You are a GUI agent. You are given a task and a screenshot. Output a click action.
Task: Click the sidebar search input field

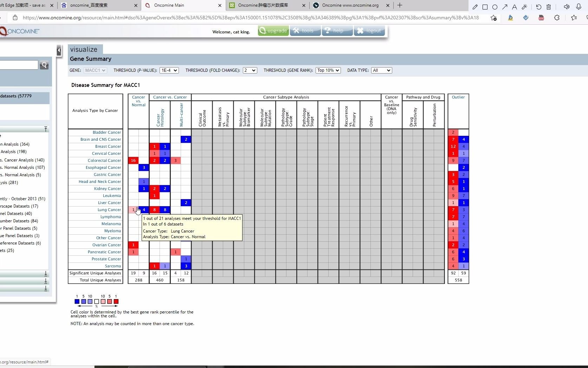tap(19, 65)
